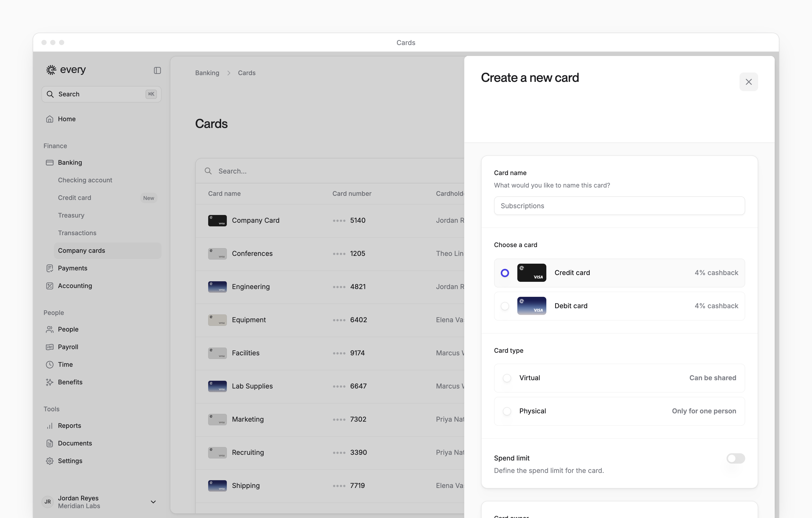Click the sidebar Search box
This screenshot has height=518, width=812.
101,94
